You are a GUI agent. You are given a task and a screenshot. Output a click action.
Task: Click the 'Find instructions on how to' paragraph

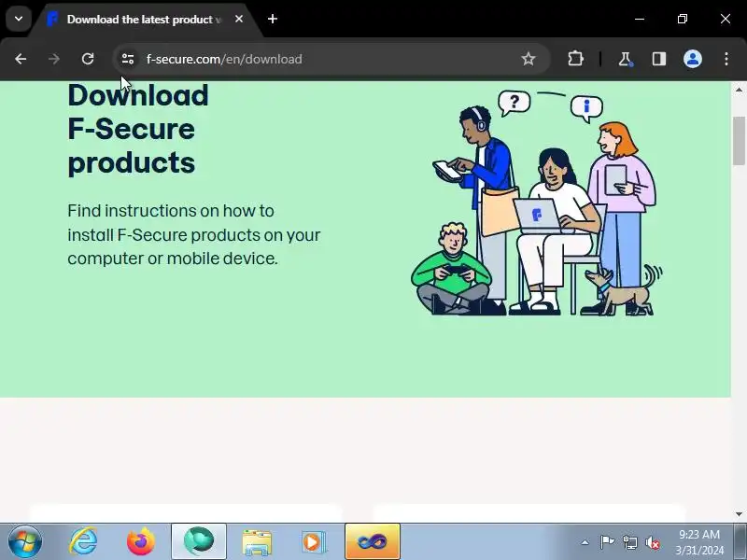point(194,234)
